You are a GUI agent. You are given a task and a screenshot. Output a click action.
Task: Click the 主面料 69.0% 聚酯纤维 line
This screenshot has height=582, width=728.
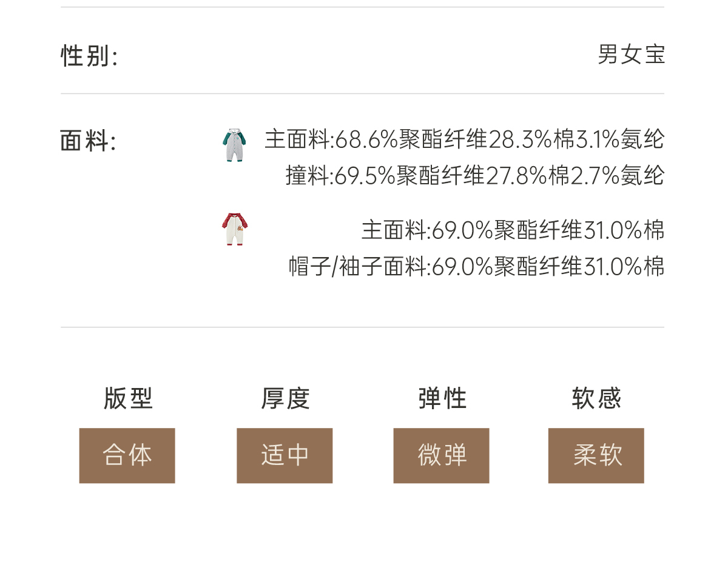(513, 230)
